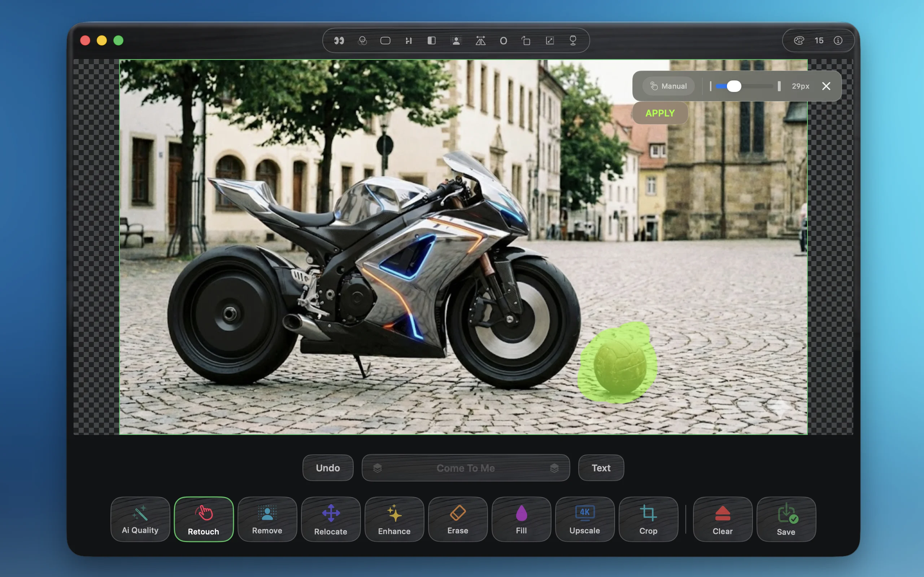Screen dimensions: 924x577
Task: Select the rotate icon in the top toolbar
Action: coord(526,40)
